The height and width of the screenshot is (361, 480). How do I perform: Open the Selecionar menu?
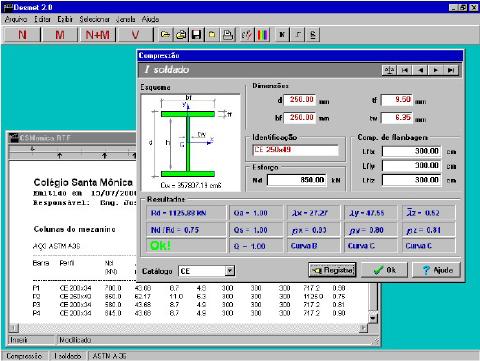click(94, 19)
